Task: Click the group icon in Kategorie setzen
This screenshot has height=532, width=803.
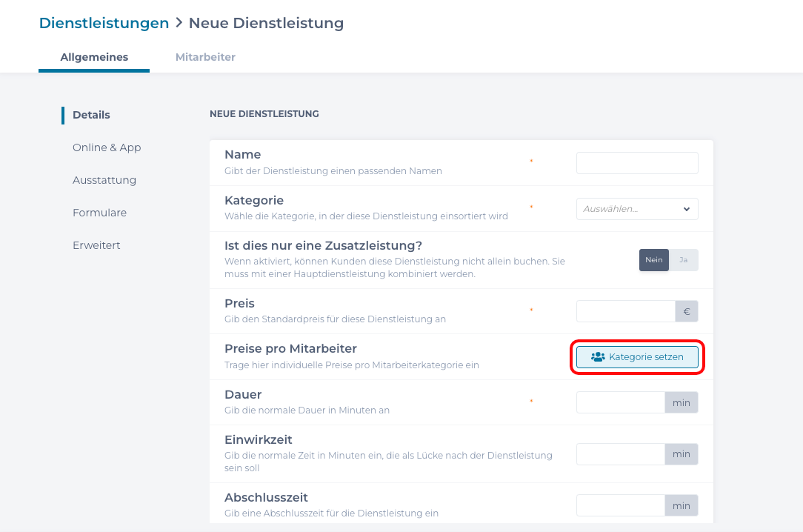Action: 598,357
